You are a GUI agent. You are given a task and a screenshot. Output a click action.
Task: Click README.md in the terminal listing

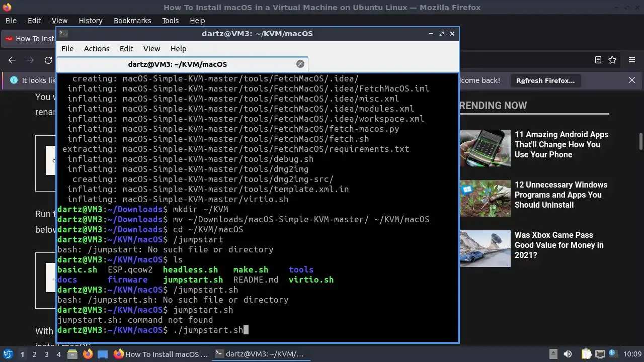(x=256, y=280)
